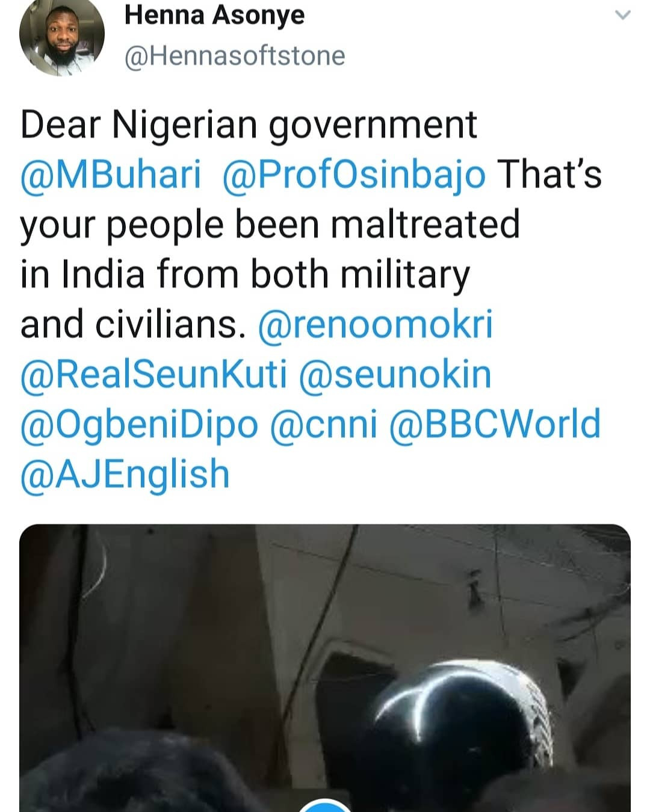Expand the tweet options chevron
This screenshot has width=650, height=812.
coord(624,16)
